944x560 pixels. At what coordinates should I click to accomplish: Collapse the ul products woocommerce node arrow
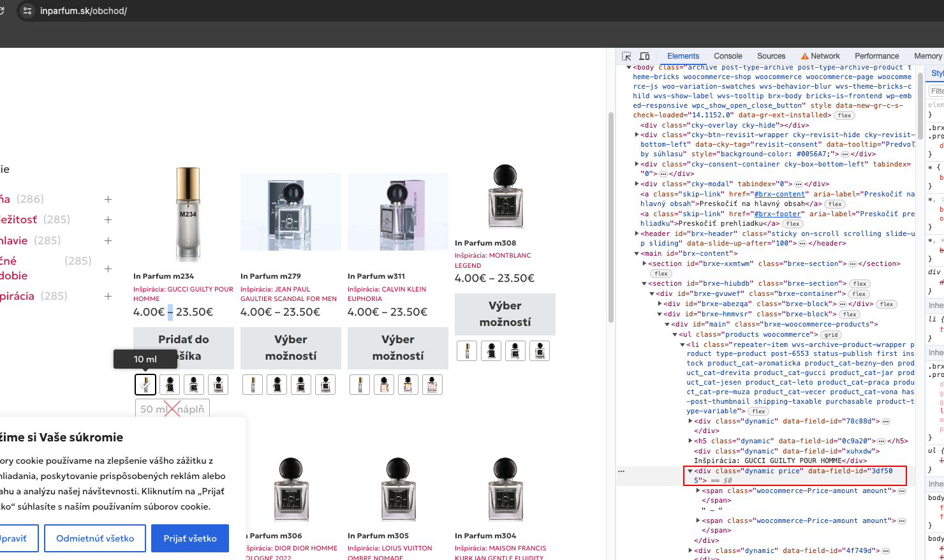675,334
